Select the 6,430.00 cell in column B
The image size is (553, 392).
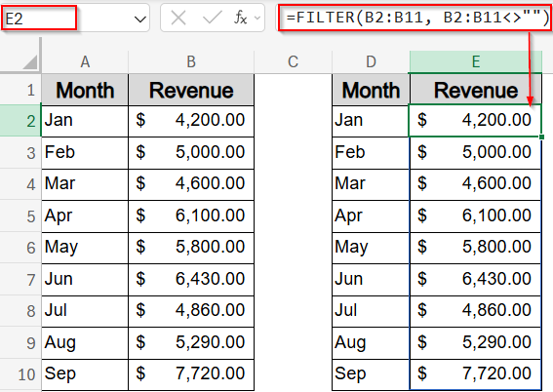[191, 279]
